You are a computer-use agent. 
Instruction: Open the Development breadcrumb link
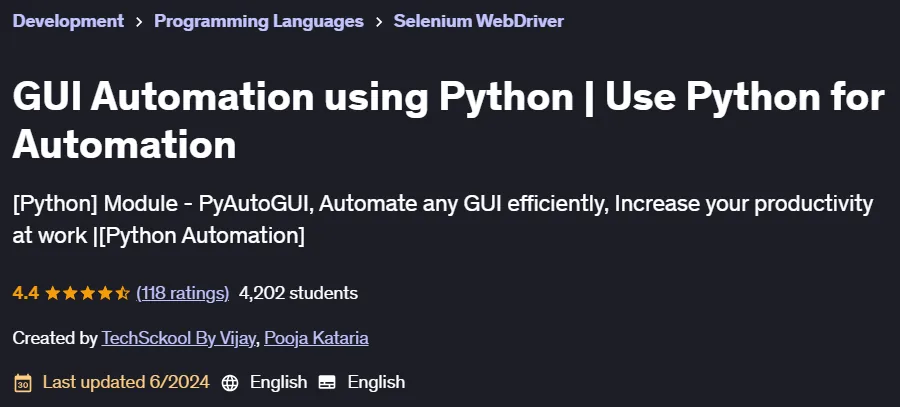[x=68, y=21]
